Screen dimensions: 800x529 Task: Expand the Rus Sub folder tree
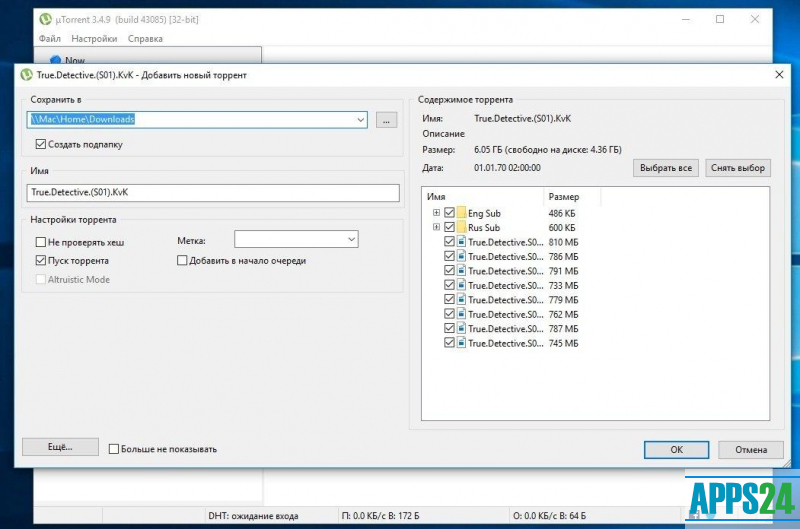click(x=436, y=227)
